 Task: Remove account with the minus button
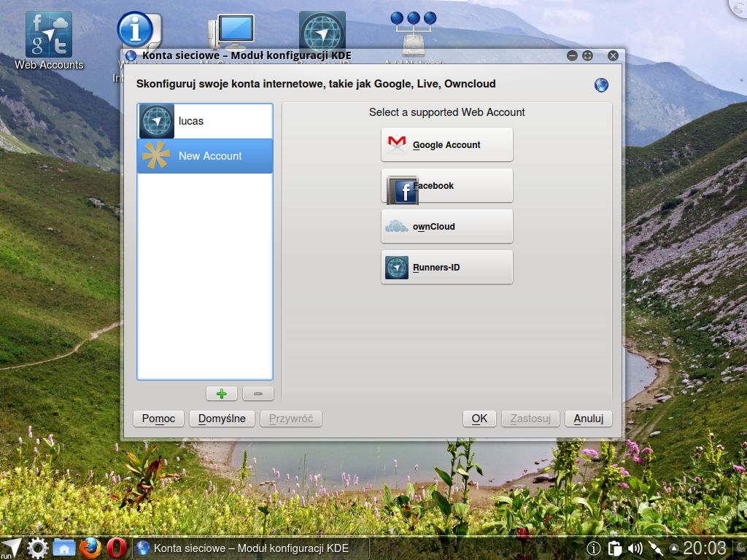[x=258, y=394]
